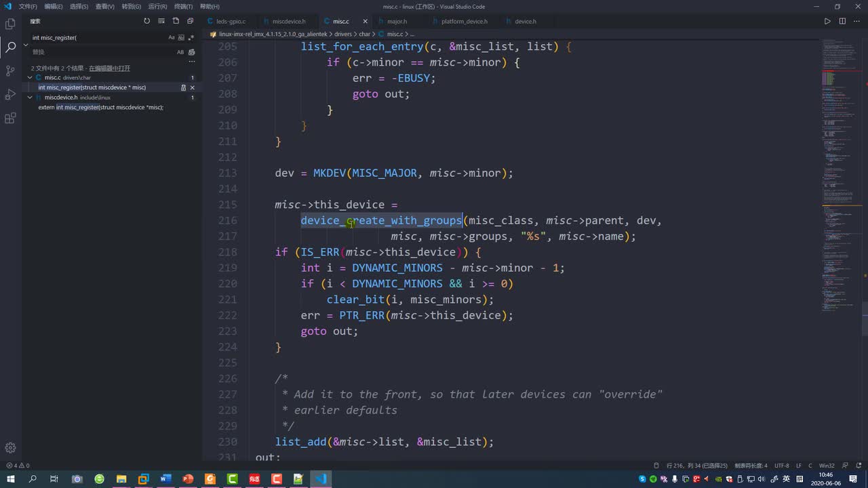Toggle preserve case in the replace box
The image size is (868, 488).
(180, 52)
